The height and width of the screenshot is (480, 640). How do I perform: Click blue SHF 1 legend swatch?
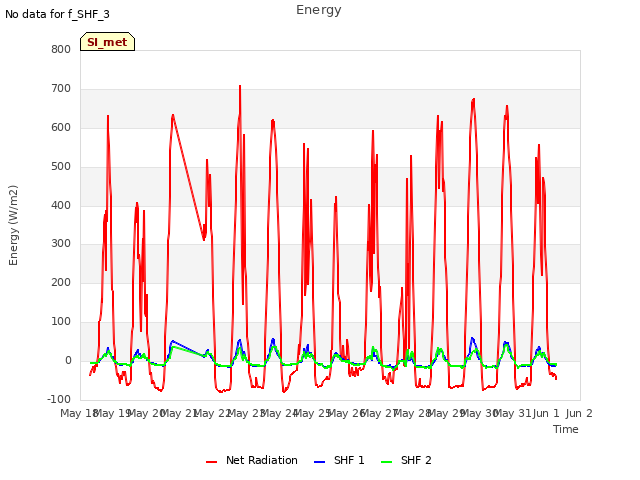tap(319, 462)
